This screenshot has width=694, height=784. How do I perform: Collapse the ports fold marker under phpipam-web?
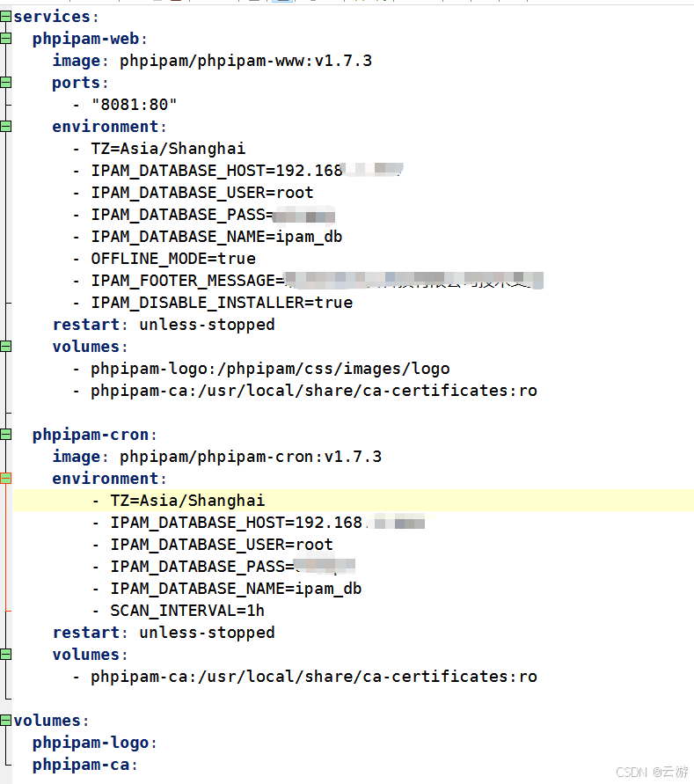tap(5, 83)
